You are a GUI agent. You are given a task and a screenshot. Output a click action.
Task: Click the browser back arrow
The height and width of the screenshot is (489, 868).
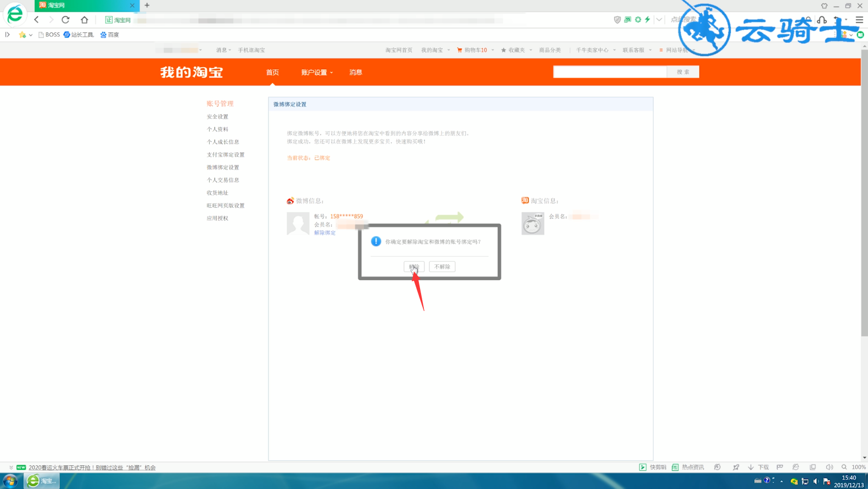[37, 20]
